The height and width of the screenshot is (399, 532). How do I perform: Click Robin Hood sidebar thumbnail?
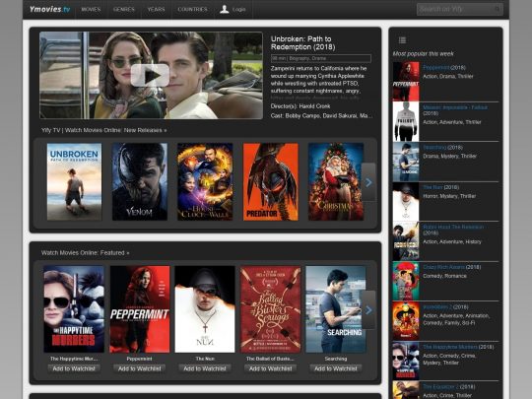click(406, 241)
